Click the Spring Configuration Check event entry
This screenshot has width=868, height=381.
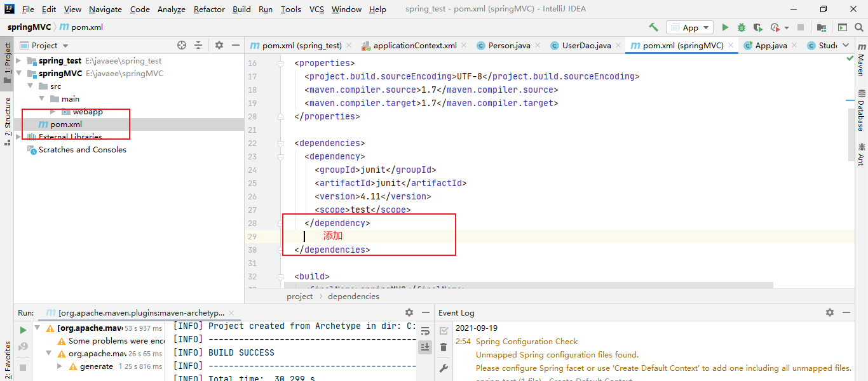coord(527,342)
